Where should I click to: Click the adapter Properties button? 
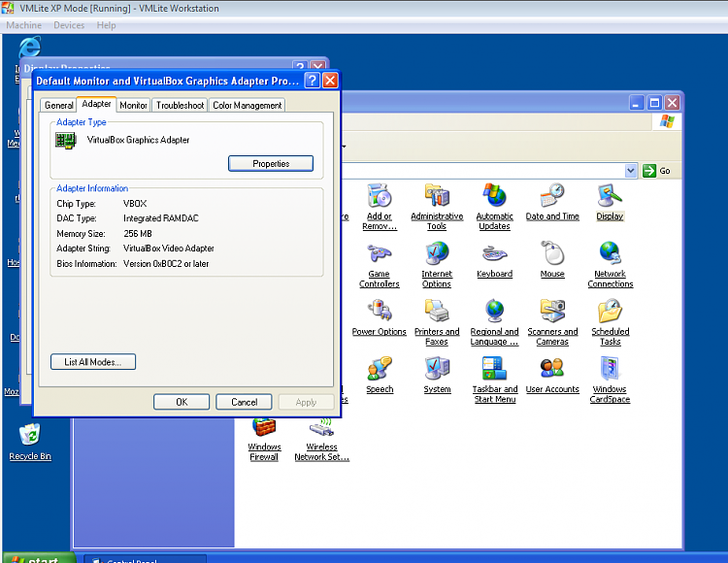pos(271,163)
